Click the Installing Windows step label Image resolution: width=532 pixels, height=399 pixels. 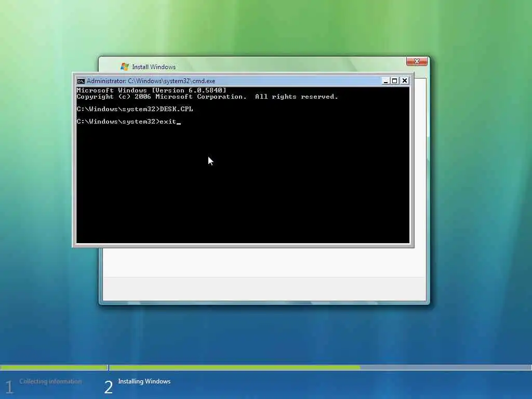coord(144,381)
